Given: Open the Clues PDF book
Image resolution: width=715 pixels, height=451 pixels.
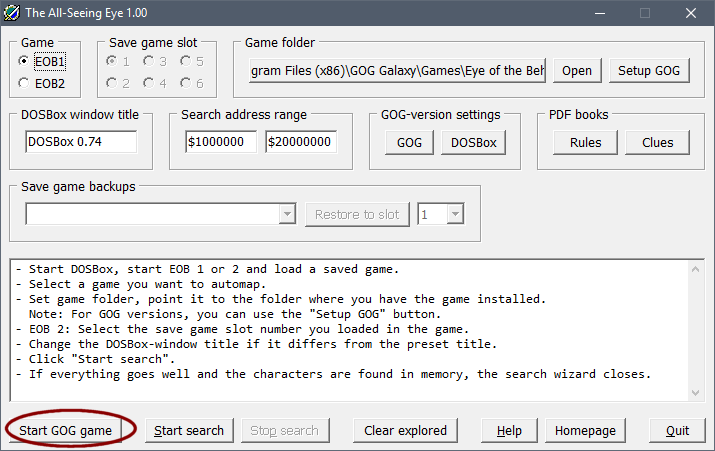Looking at the screenshot, I should 657,142.
